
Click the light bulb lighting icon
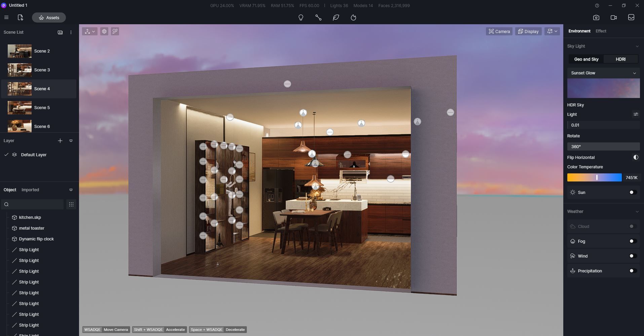(301, 18)
